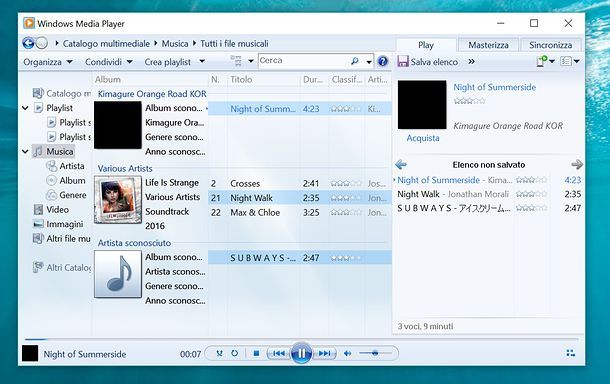Open Altri file multimediali in sidebar

tap(62, 238)
